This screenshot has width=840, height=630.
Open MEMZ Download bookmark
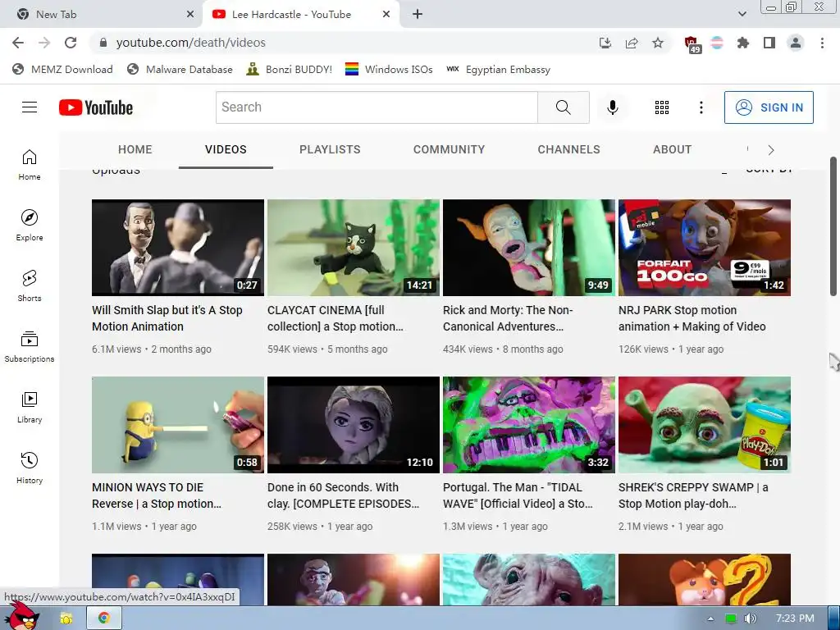click(x=62, y=70)
